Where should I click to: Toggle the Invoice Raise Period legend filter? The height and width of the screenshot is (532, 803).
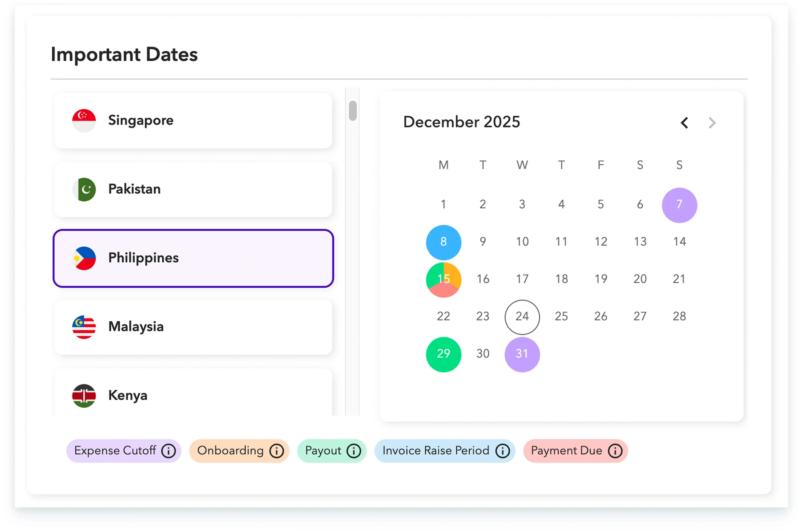pyautogui.click(x=444, y=450)
